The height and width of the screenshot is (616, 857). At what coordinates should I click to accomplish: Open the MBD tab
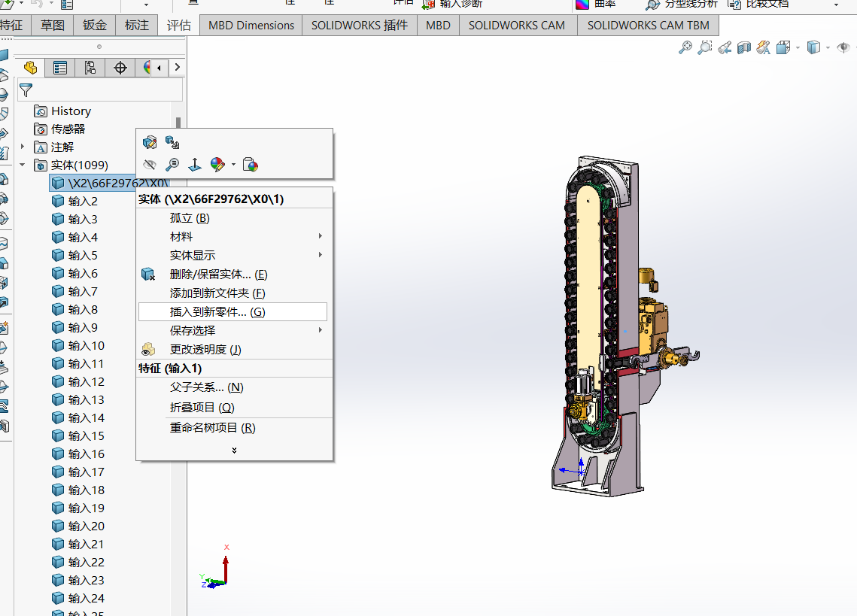(x=439, y=25)
